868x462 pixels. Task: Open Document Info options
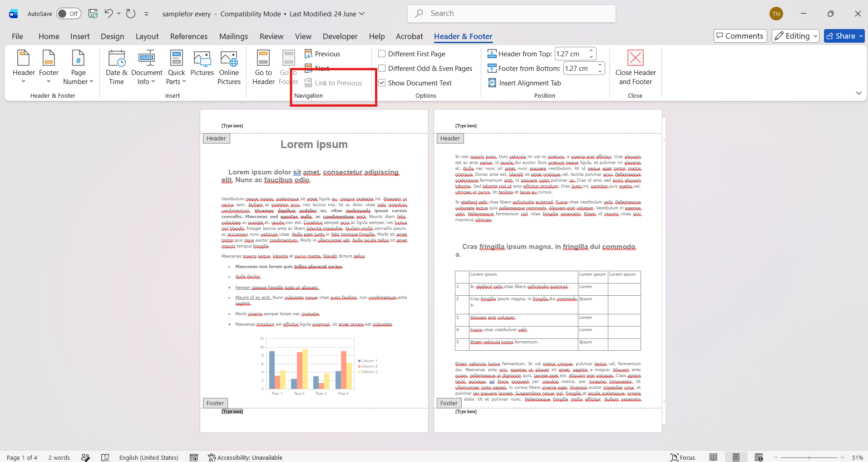[x=147, y=67]
